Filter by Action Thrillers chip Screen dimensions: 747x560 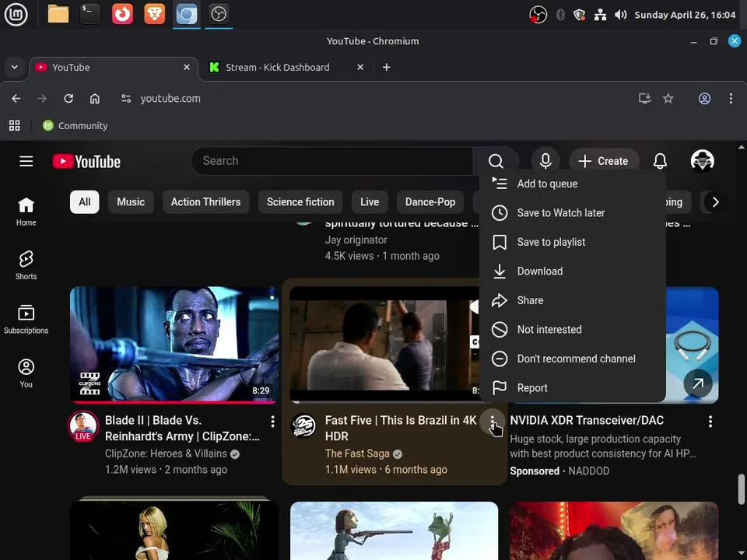[x=205, y=202]
